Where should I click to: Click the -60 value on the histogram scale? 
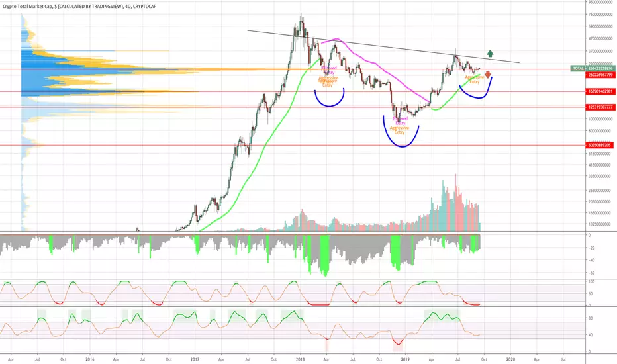(x=591, y=273)
